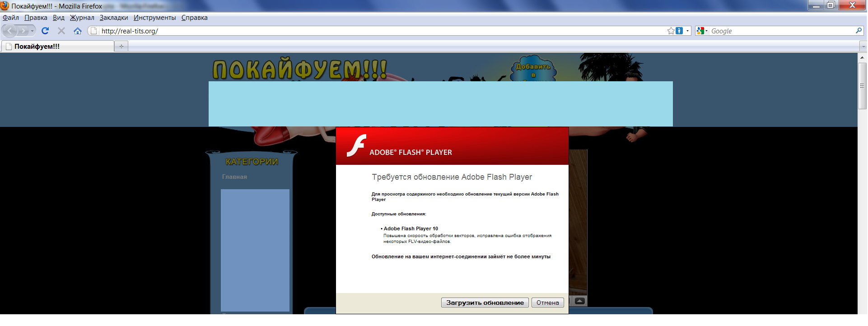
Task: Select the URL address field
Action: 382,31
